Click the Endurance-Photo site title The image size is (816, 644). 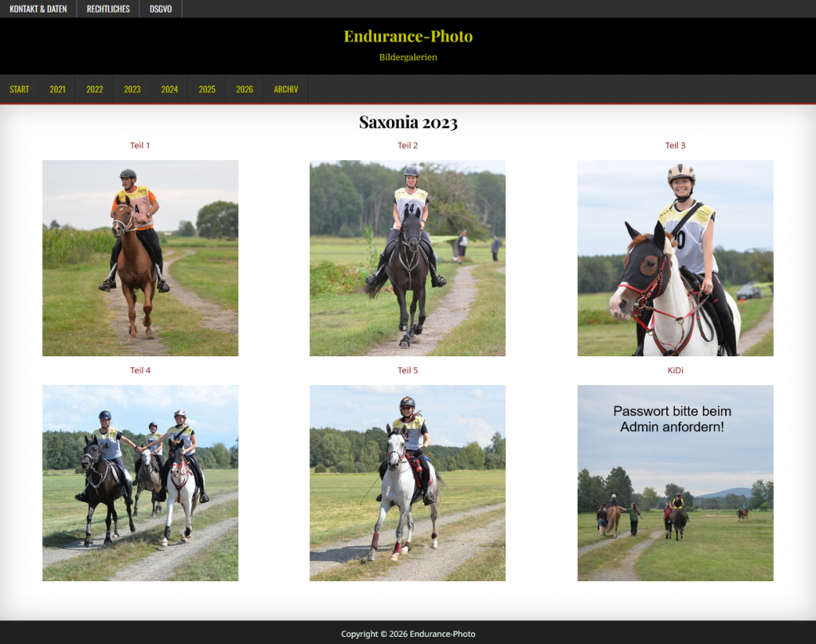pyautogui.click(x=408, y=37)
